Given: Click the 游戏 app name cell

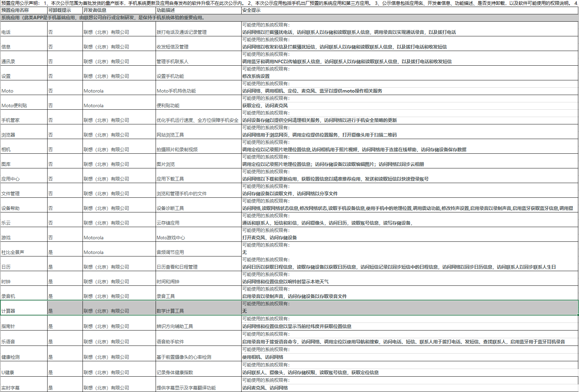Looking at the screenshot, I should (x=24, y=234).
